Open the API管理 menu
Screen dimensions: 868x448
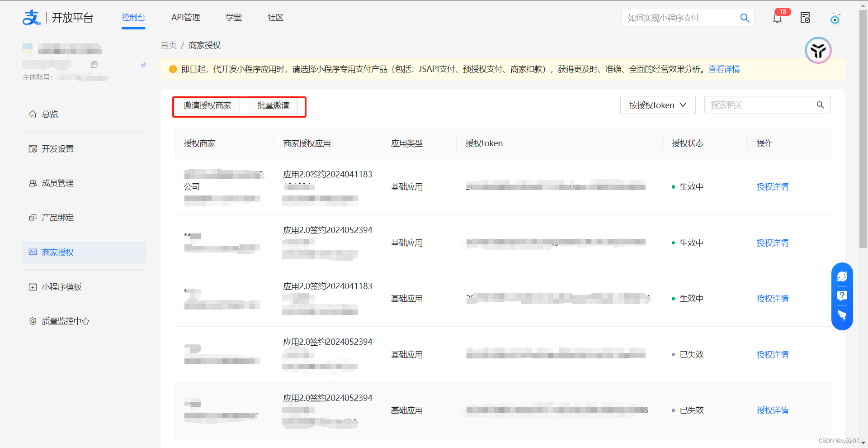point(186,18)
